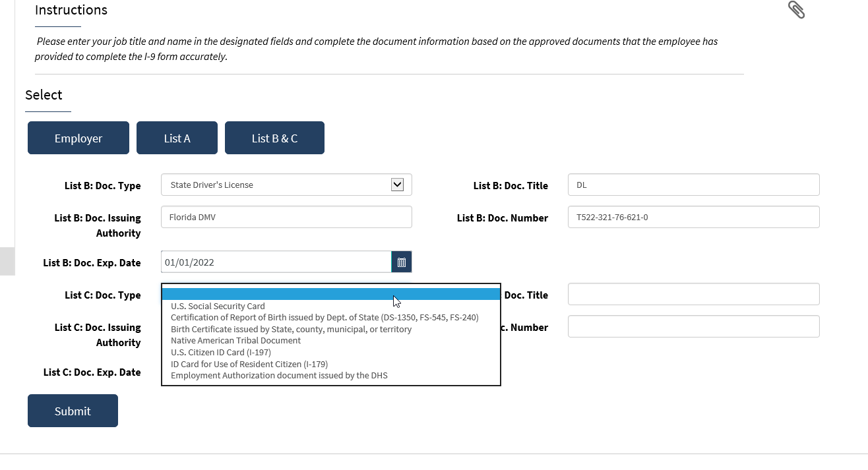Pick Employment Authorization document issued by DHS

(x=331, y=376)
